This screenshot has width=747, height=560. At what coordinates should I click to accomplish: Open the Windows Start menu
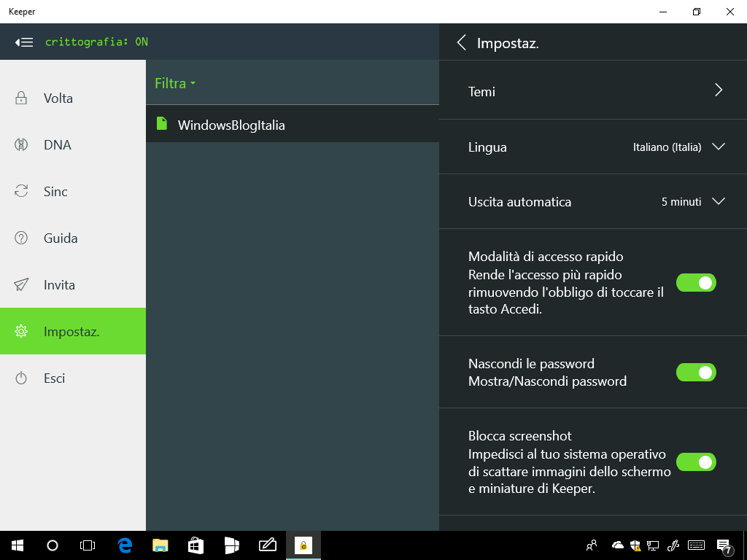pos(18,545)
